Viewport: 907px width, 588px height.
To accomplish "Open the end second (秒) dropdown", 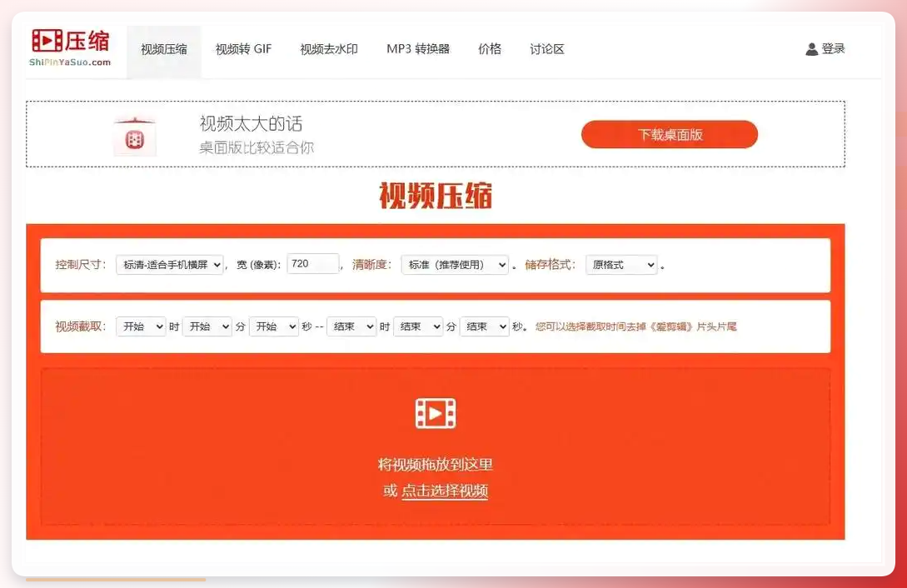I will coord(484,326).
